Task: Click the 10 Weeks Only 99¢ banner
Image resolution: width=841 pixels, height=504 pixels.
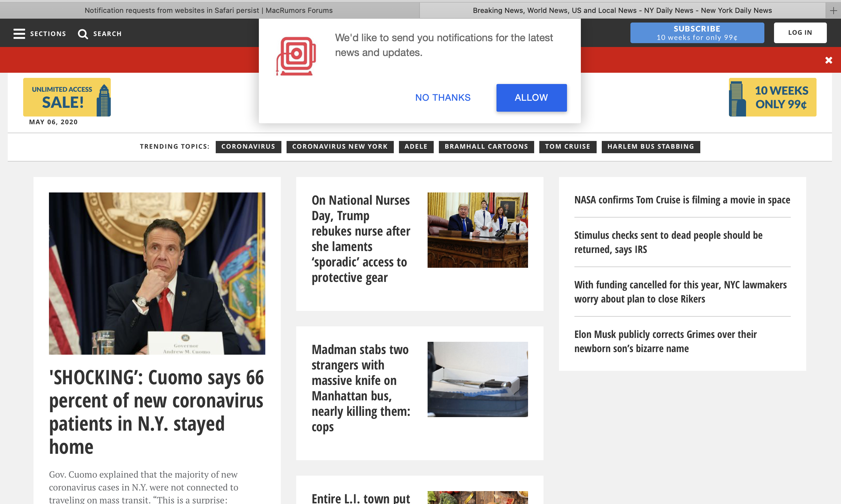Action: pyautogui.click(x=772, y=97)
